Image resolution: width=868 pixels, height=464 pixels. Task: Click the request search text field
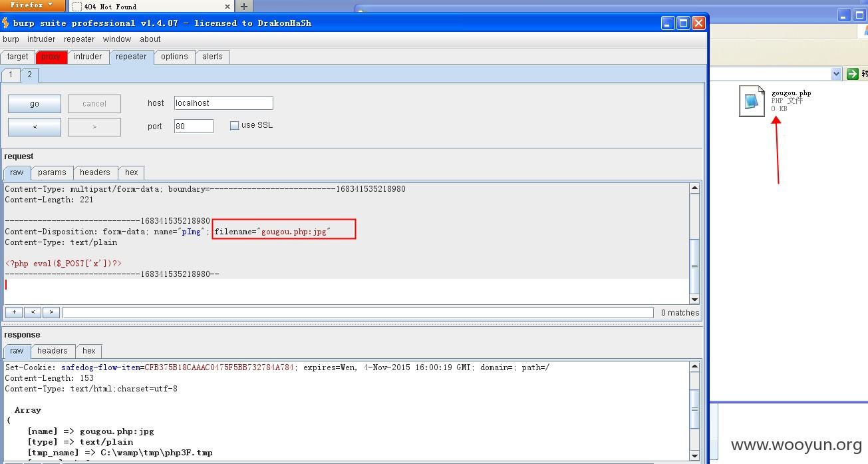click(358, 312)
